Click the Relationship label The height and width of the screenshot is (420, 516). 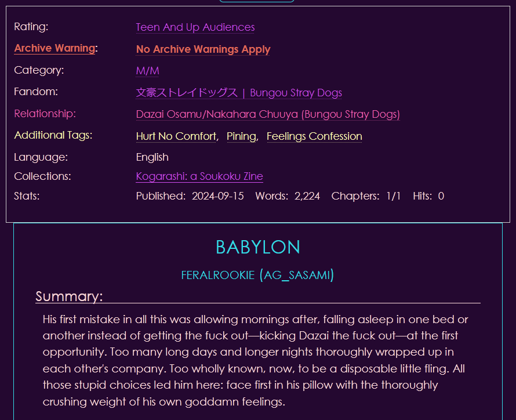click(x=45, y=114)
